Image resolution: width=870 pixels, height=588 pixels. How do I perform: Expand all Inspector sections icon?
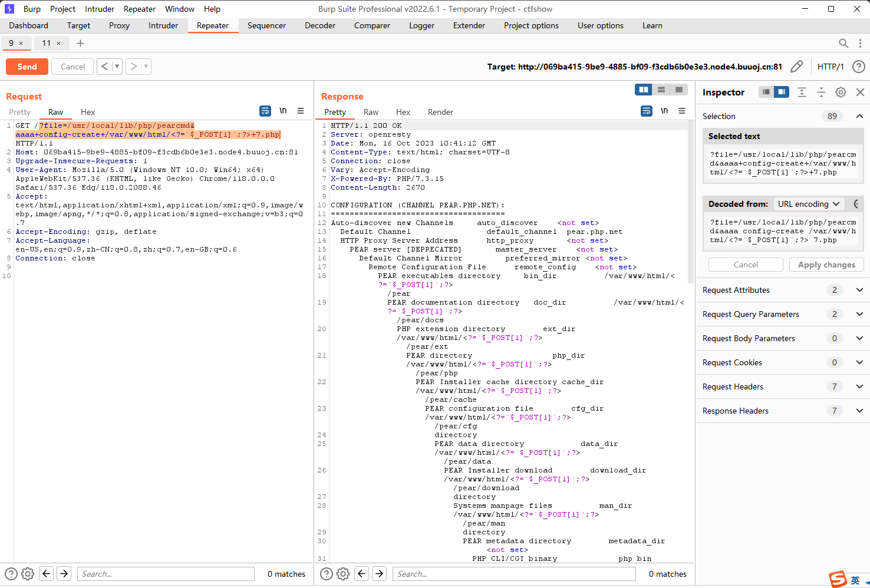click(802, 92)
